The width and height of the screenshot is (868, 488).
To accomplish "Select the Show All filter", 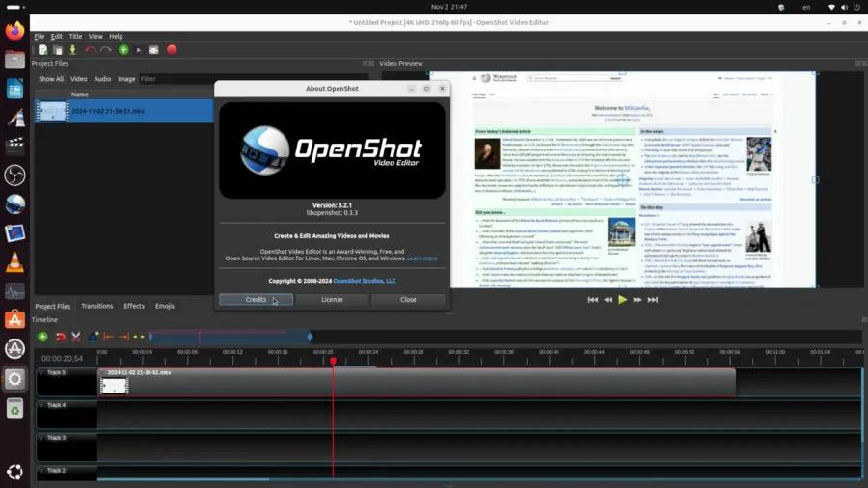I will click(x=51, y=79).
